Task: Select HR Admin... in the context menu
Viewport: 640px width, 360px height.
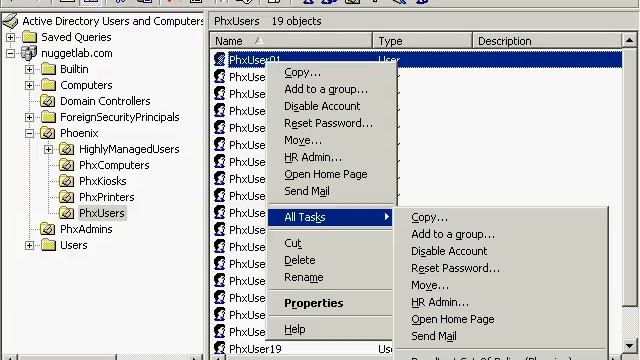Action: pos(313,157)
